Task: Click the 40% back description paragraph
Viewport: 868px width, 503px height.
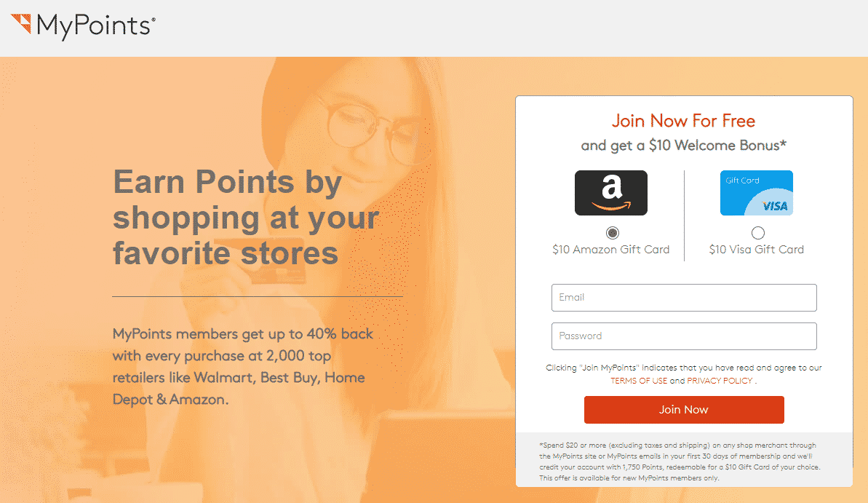Action: pyautogui.click(x=243, y=367)
